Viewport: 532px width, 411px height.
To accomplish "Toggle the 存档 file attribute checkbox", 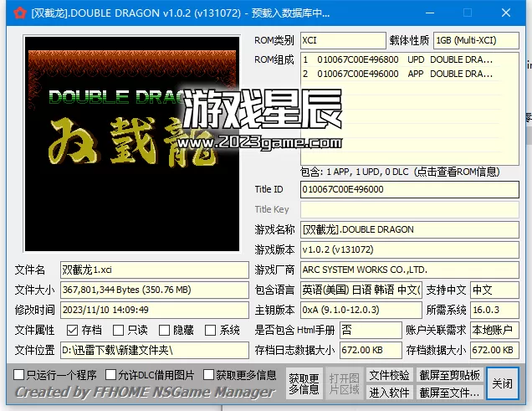I will point(72,331).
